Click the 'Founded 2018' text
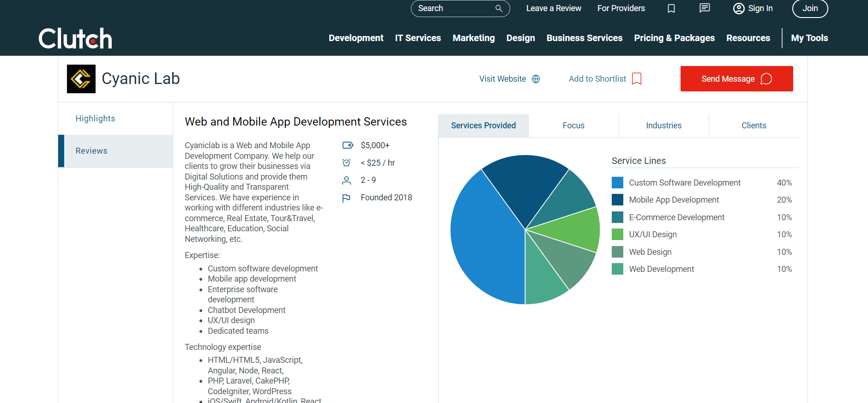868x403 pixels. (386, 198)
